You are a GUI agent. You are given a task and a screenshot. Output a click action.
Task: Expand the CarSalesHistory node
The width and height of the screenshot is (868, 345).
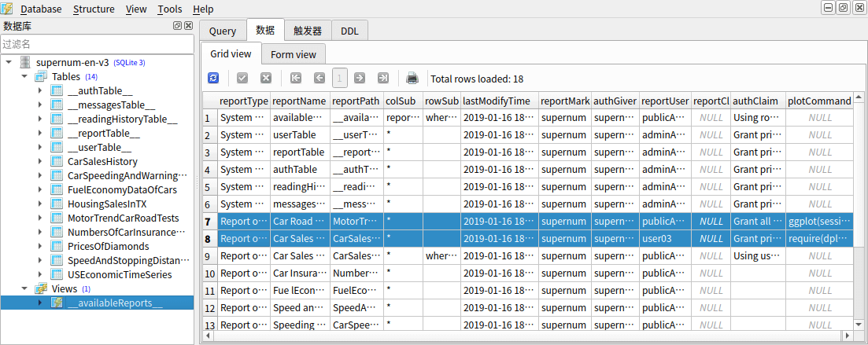click(40, 161)
